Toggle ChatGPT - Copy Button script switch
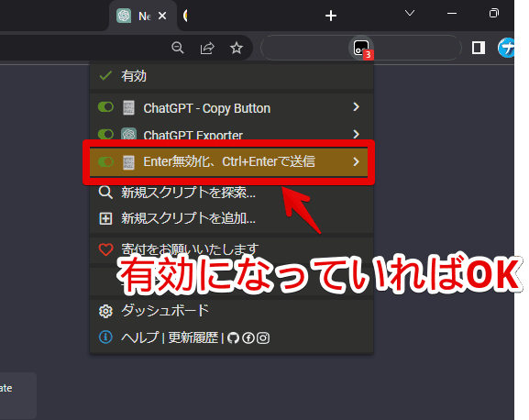Viewport: 529px width, 420px height. pyautogui.click(x=105, y=107)
